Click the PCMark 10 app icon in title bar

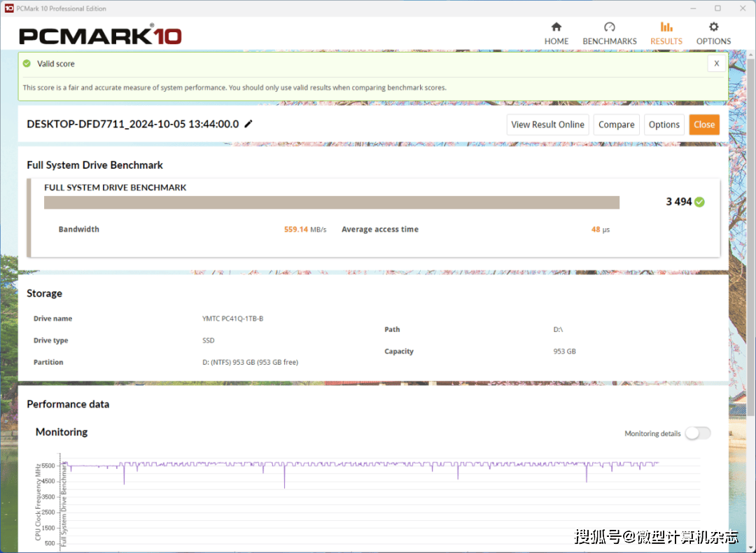8,8
